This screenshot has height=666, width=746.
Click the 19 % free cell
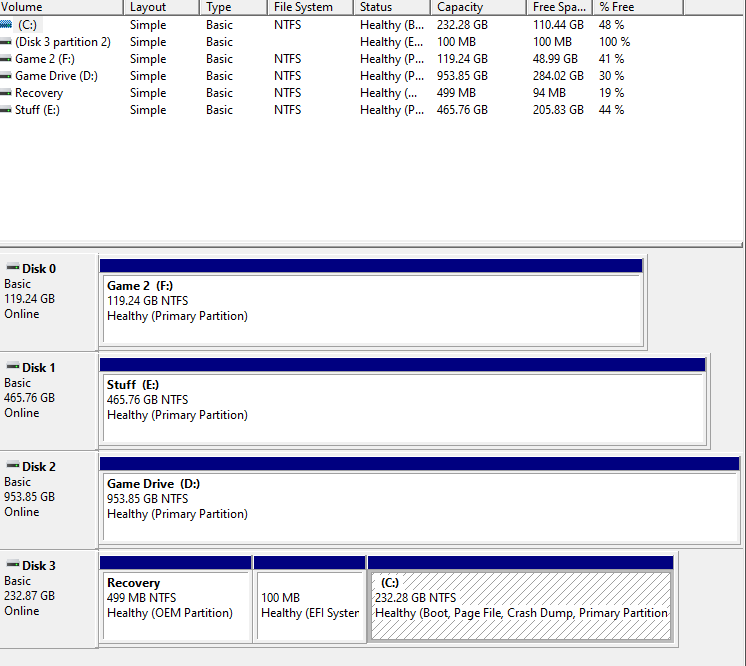(x=611, y=93)
